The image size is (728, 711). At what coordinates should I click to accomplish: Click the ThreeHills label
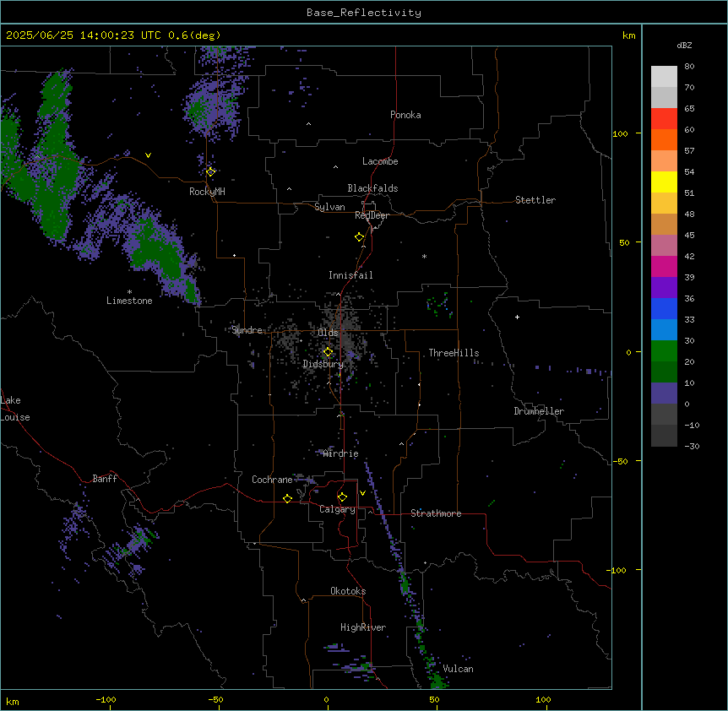click(x=454, y=353)
